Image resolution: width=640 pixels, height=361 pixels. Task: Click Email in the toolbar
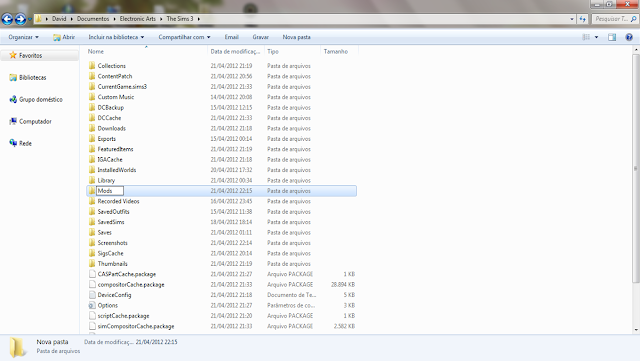coord(231,37)
